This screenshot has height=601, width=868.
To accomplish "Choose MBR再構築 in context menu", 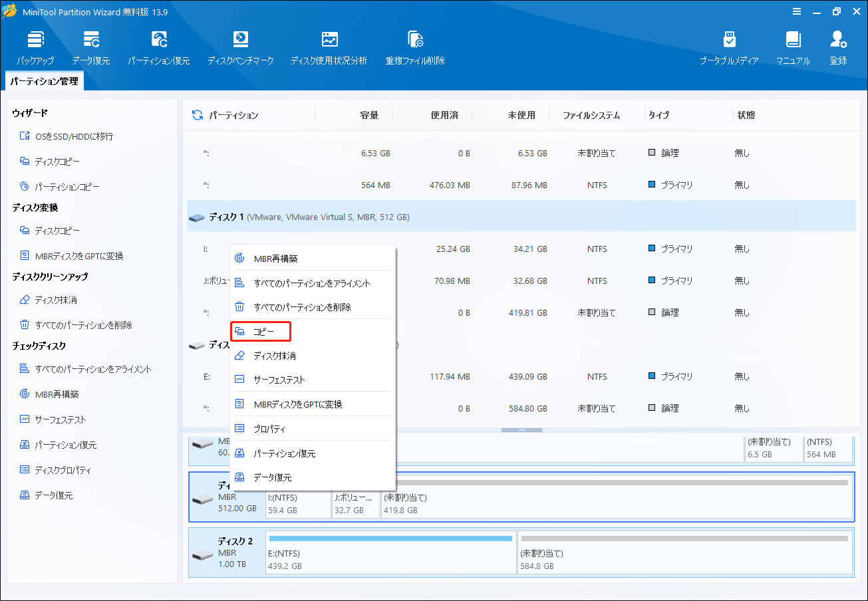I will (313, 259).
